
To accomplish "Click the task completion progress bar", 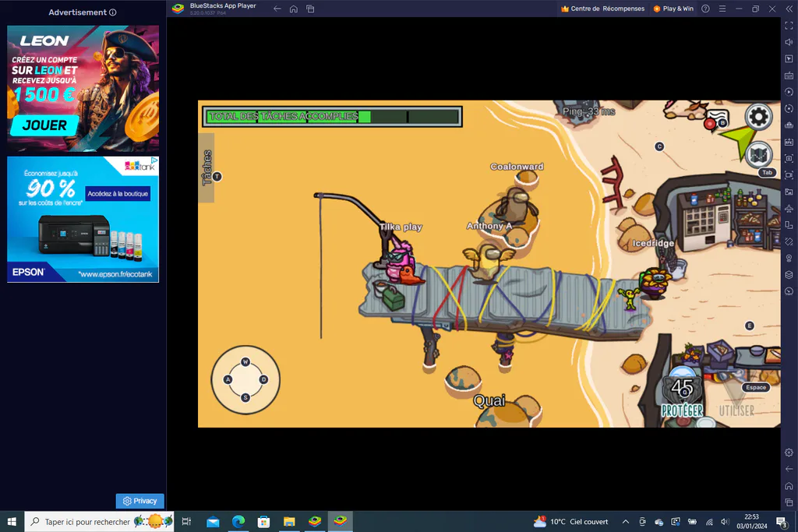I will tap(332, 117).
